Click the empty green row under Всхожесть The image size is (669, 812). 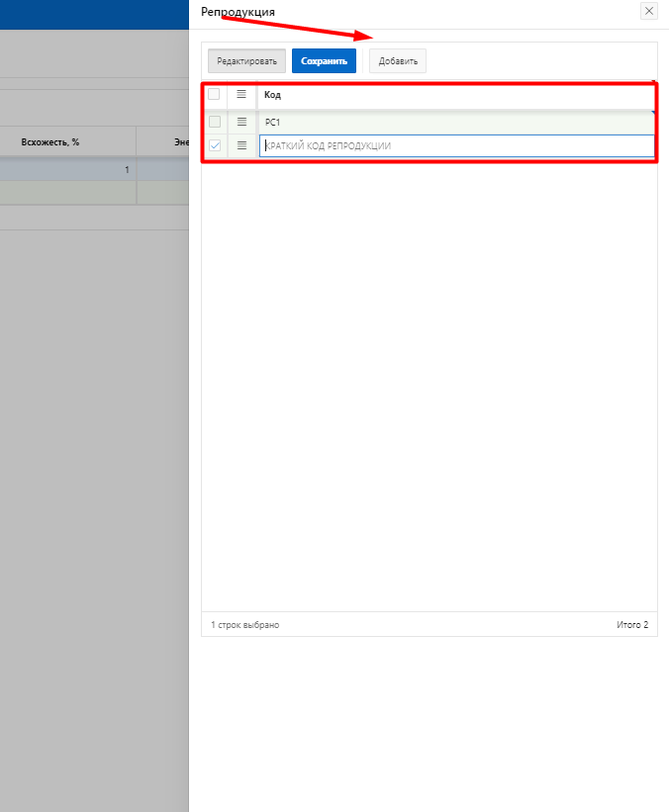click(67, 193)
